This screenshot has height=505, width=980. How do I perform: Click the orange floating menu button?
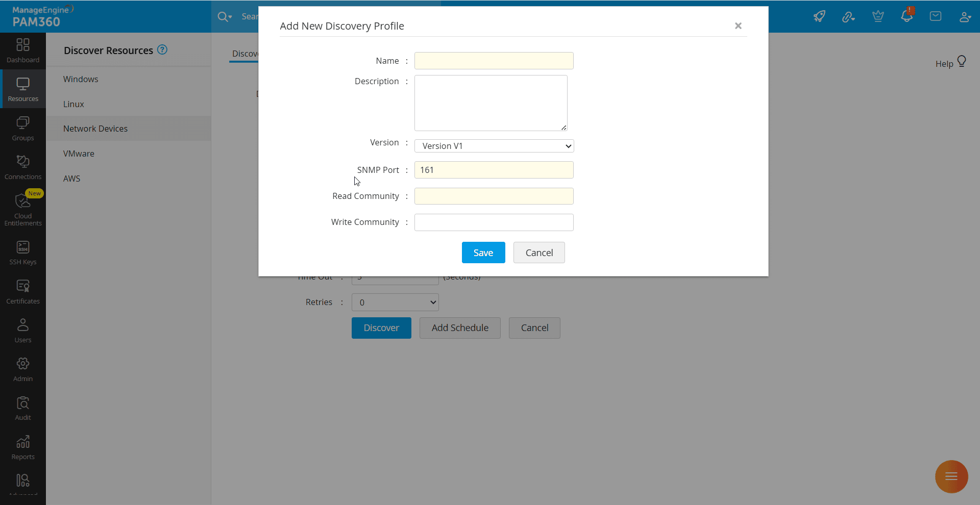coord(951,477)
